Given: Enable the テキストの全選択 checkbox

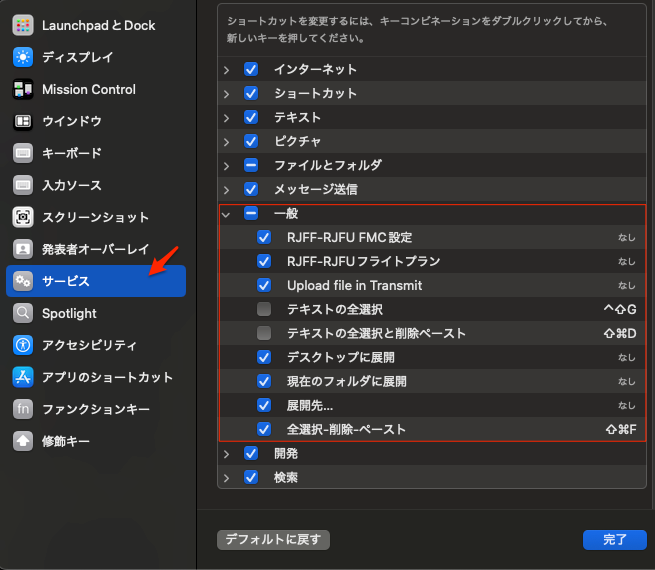Looking at the screenshot, I should [x=264, y=309].
